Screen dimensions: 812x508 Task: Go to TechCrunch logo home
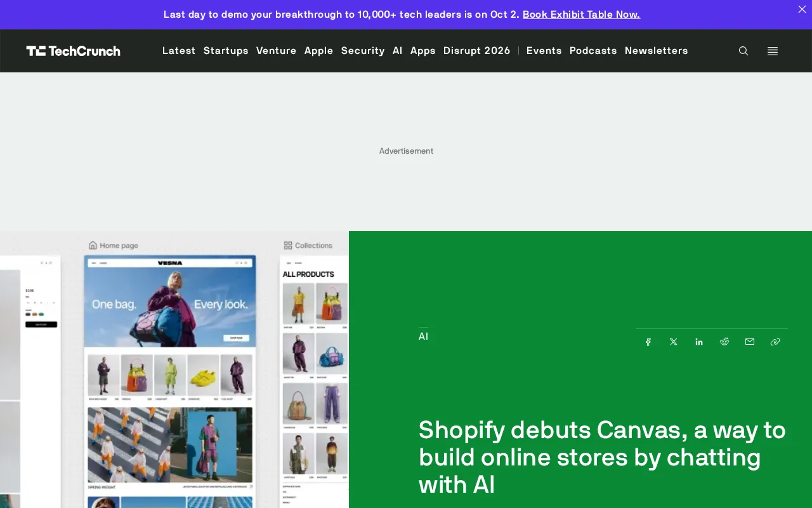[73, 51]
